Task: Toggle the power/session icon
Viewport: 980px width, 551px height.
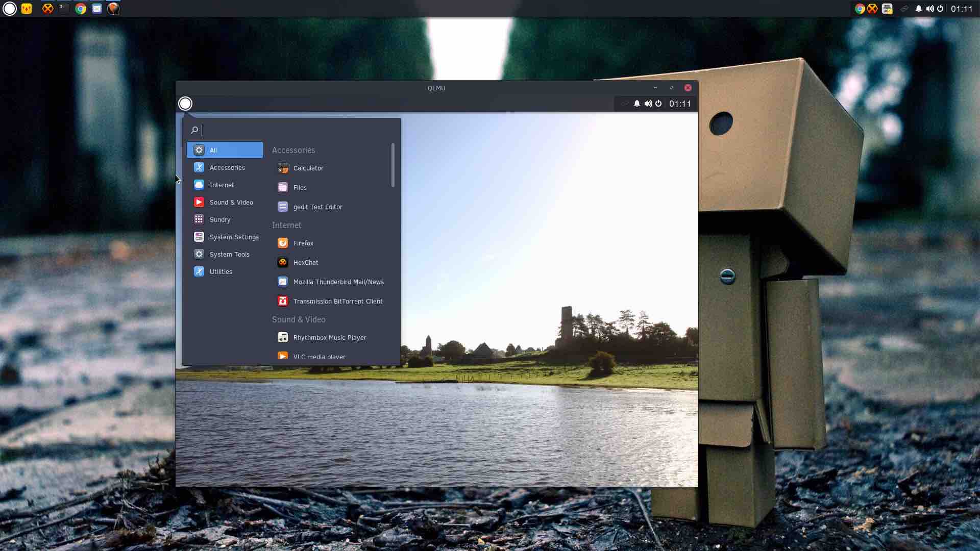Action: click(x=658, y=104)
